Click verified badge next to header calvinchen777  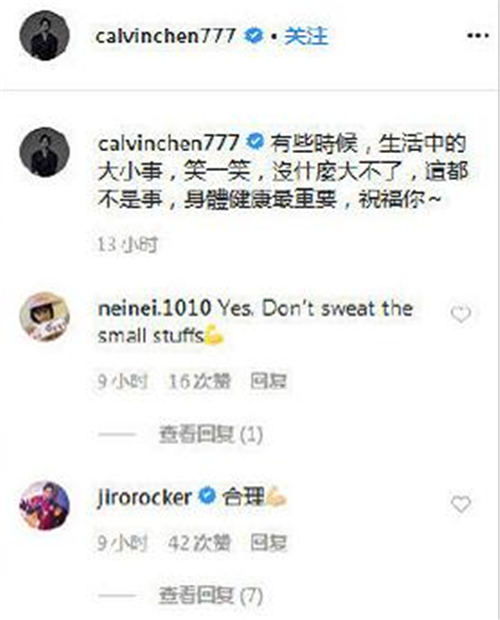(x=253, y=36)
